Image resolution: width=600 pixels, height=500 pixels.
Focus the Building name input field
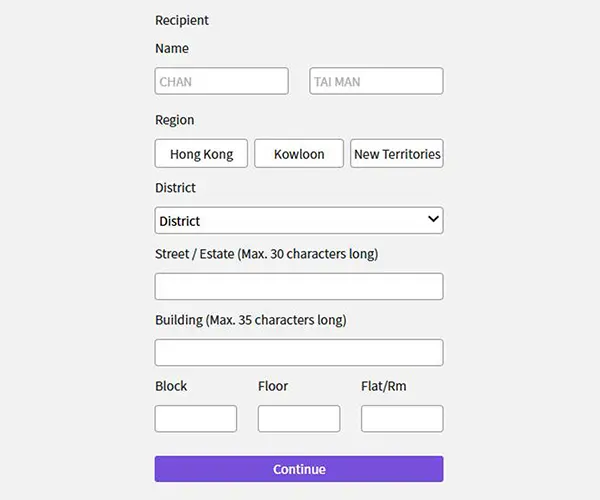299,353
